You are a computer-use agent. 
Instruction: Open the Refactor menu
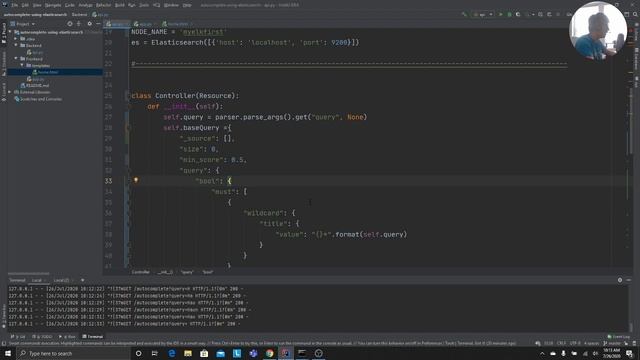pyautogui.click(x=103, y=5)
